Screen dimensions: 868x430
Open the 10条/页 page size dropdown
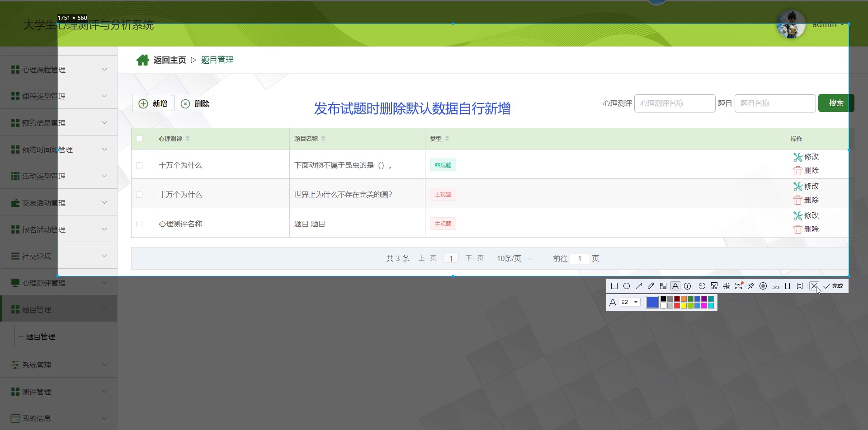click(514, 258)
